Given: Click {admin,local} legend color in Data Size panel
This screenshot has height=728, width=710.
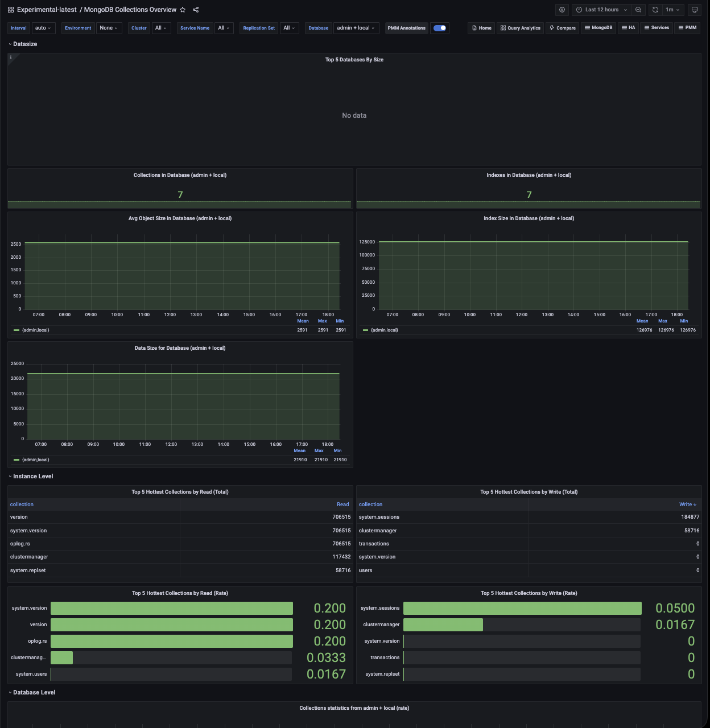Looking at the screenshot, I should click(16, 460).
